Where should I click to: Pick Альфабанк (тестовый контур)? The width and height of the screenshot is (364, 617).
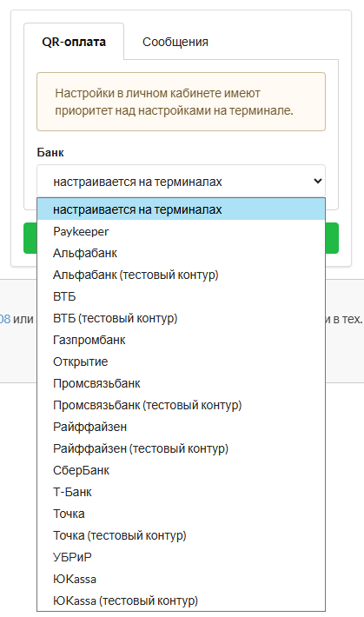point(181,275)
